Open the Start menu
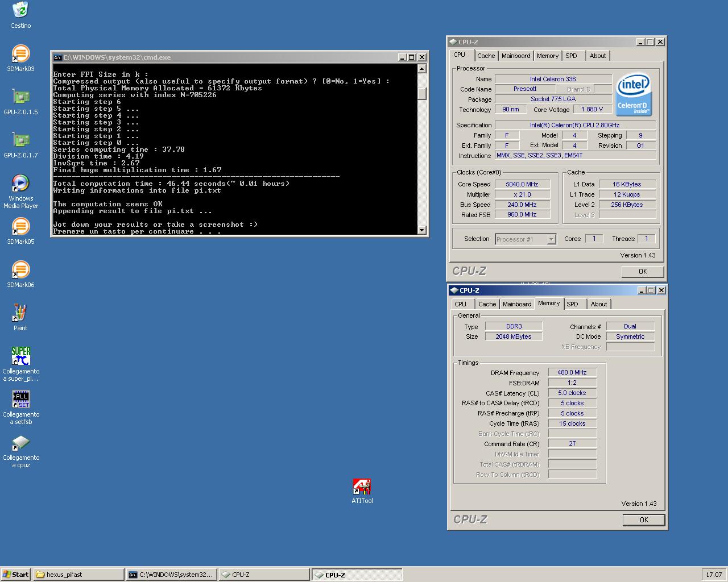 click(x=15, y=575)
